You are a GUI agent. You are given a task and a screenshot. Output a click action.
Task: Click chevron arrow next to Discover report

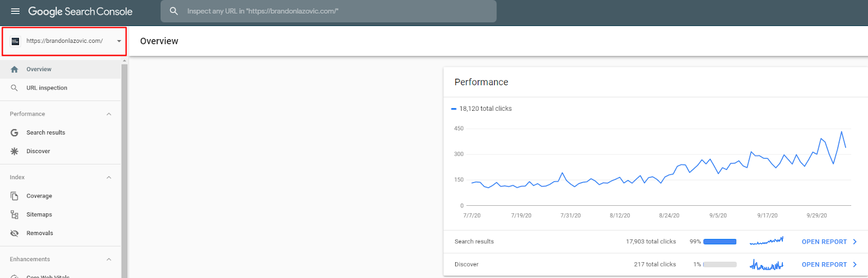coord(855,264)
